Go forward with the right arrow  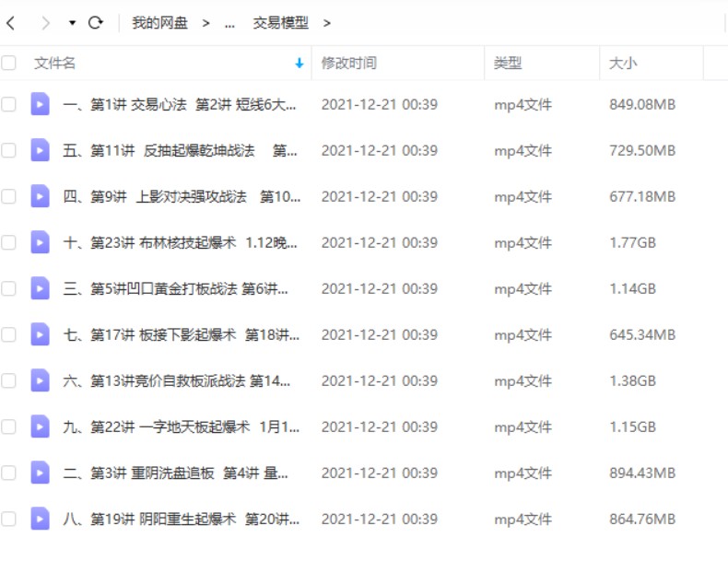45,23
